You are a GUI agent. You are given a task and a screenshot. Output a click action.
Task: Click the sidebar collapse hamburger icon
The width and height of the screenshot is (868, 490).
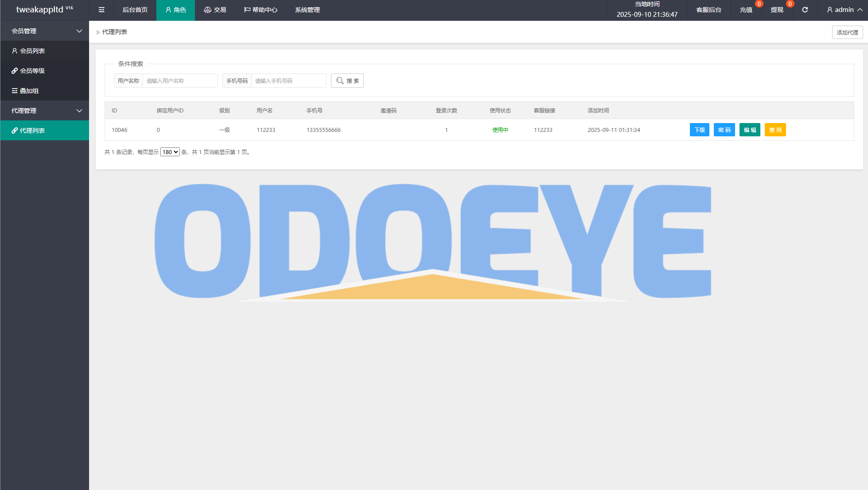(101, 10)
